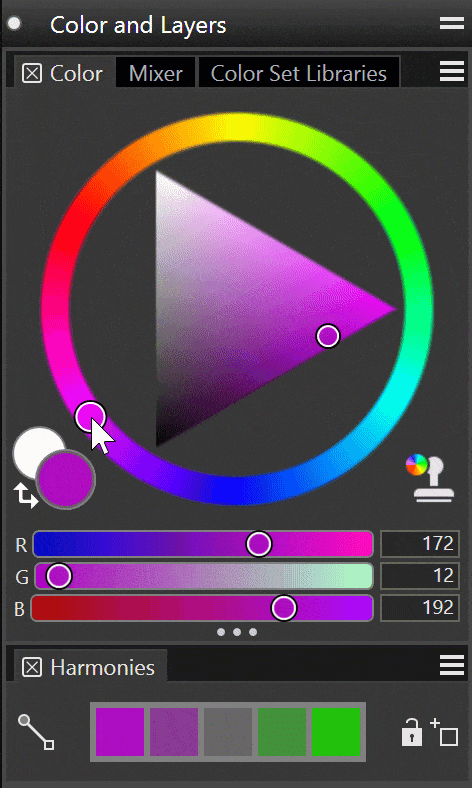Open Color and Layers palette menu
This screenshot has height=788, width=472.
451,23
